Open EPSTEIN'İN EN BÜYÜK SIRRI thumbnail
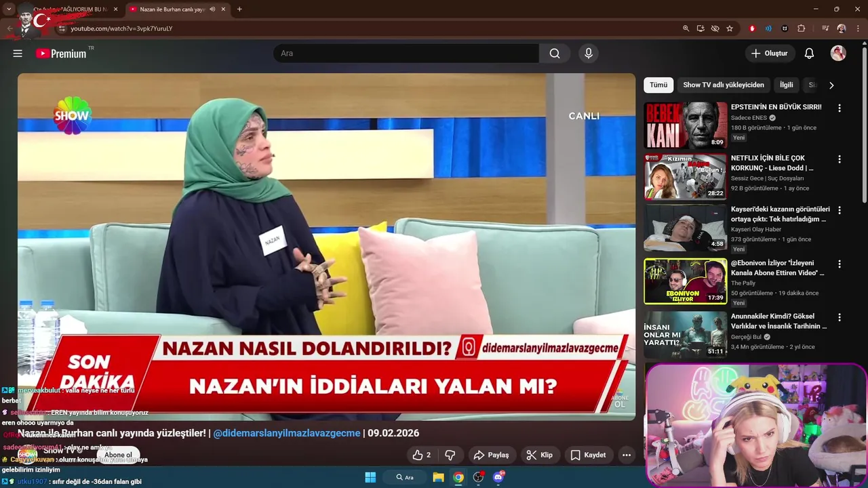The image size is (868, 488). point(685,125)
